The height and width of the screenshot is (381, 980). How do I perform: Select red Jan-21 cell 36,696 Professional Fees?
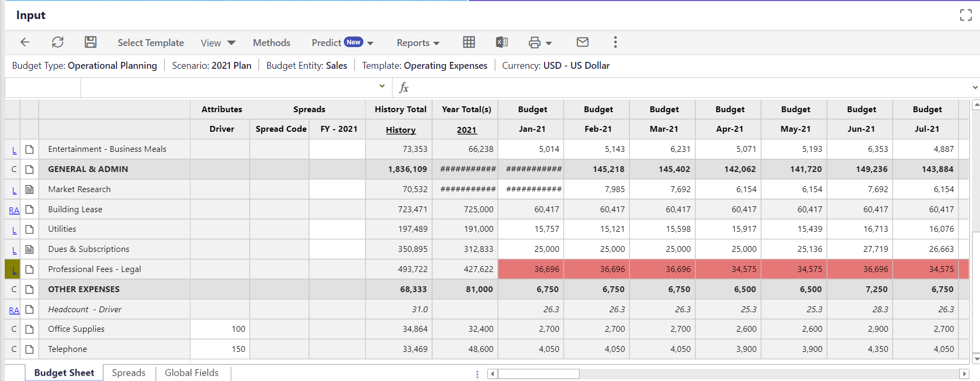531,269
